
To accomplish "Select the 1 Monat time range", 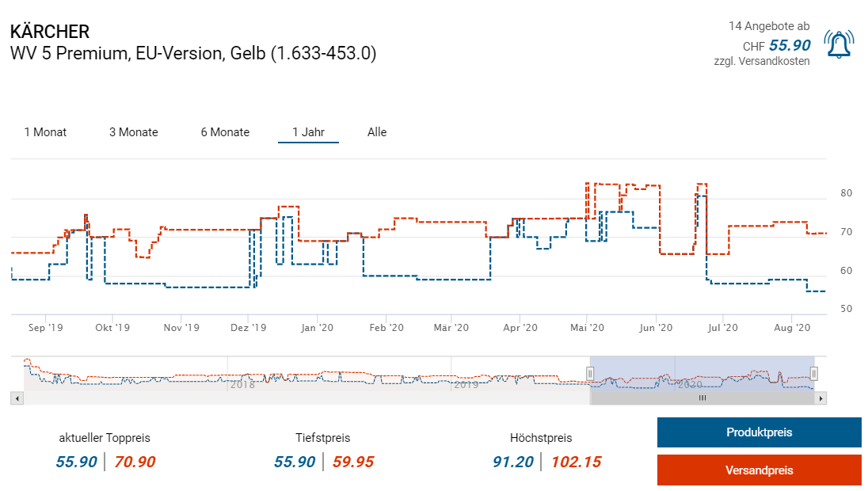I will [45, 132].
